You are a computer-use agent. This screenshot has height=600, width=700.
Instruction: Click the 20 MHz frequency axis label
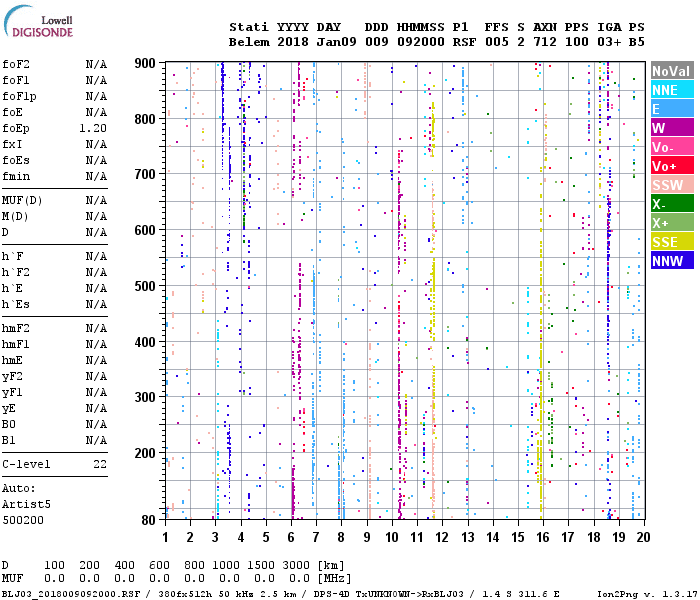click(643, 538)
